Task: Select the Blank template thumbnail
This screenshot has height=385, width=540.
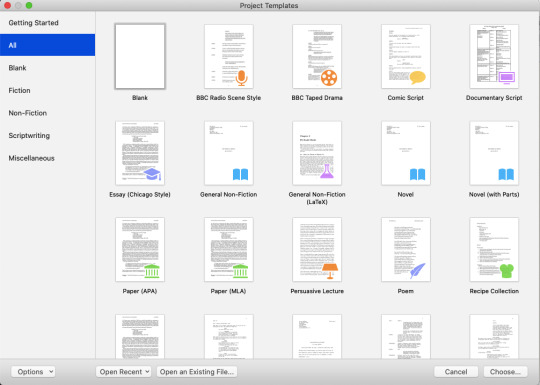Action: coord(140,56)
